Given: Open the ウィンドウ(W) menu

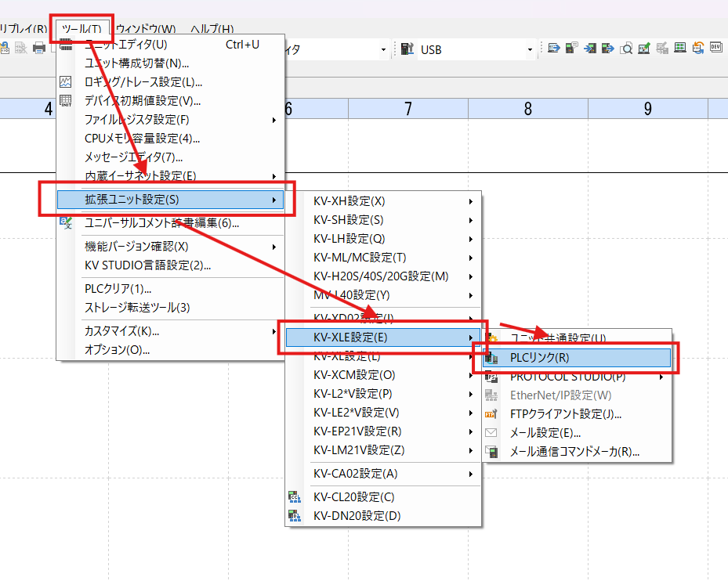Looking at the screenshot, I should (146, 29).
